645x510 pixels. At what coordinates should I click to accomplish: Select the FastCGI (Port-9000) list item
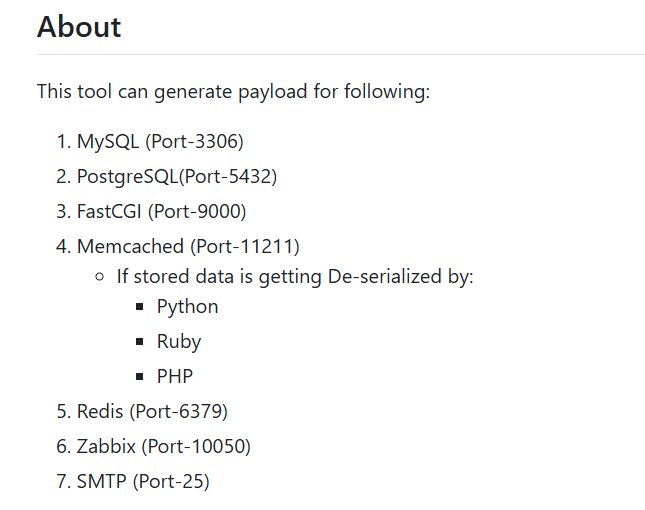(x=161, y=211)
